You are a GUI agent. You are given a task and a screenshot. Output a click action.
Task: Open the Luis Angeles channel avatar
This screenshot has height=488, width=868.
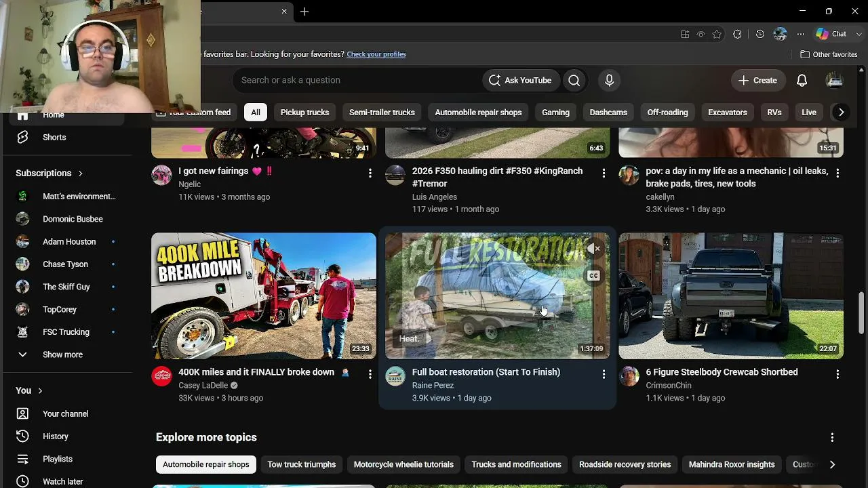395,175
